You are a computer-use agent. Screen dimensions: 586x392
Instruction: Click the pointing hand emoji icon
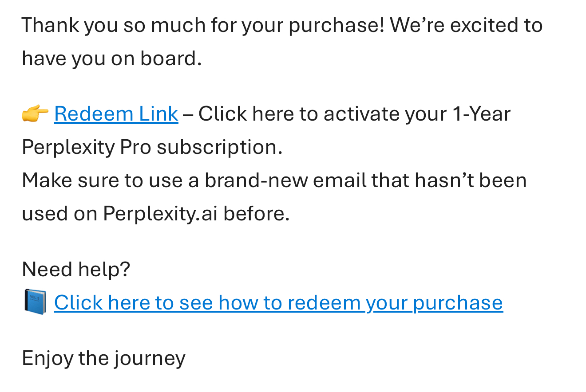pos(35,114)
